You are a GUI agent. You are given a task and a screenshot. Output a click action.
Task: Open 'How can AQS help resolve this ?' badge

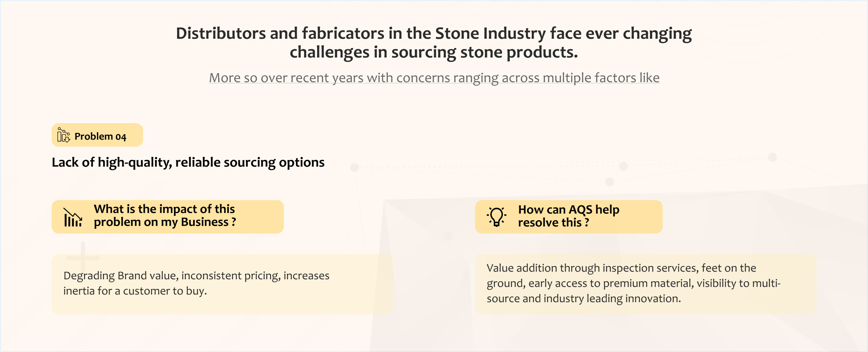(x=569, y=217)
